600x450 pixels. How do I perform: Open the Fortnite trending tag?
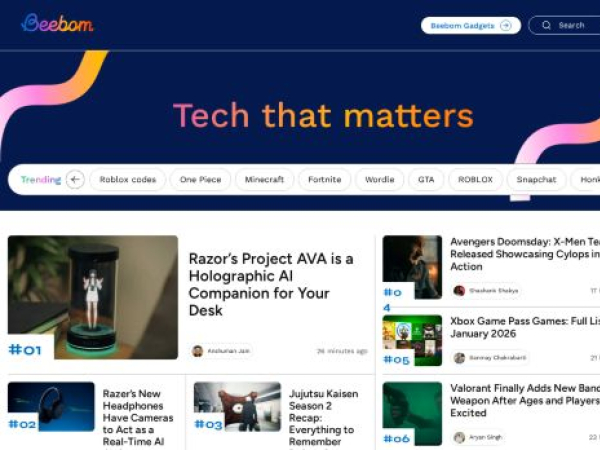pos(324,179)
